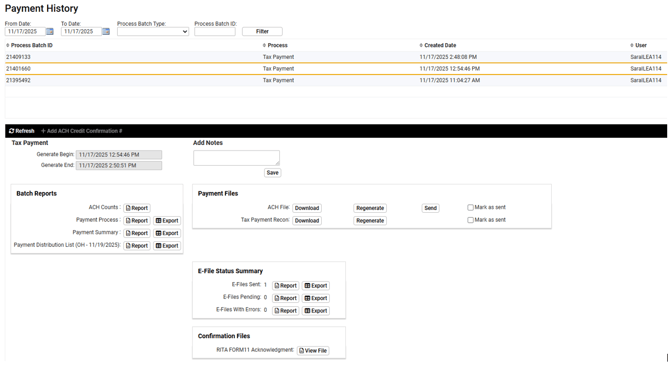Click created date 11/17/2025 2:48:08 PM

448,57
